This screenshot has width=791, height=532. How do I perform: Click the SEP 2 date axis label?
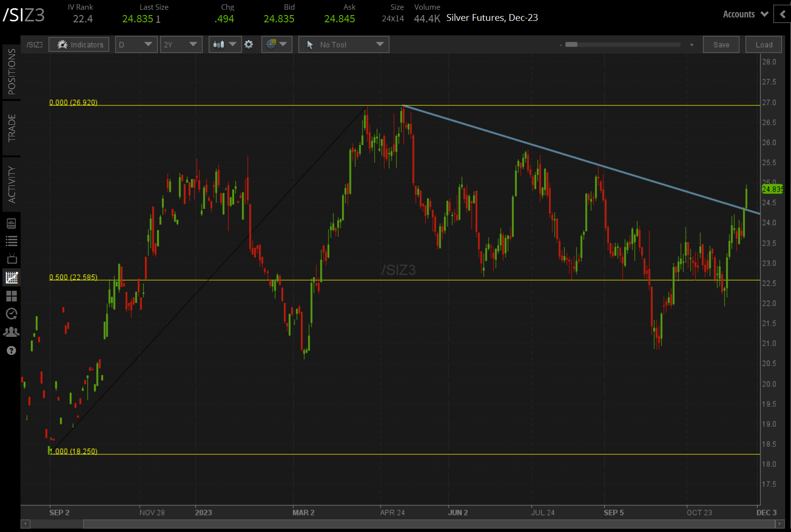tap(59, 513)
